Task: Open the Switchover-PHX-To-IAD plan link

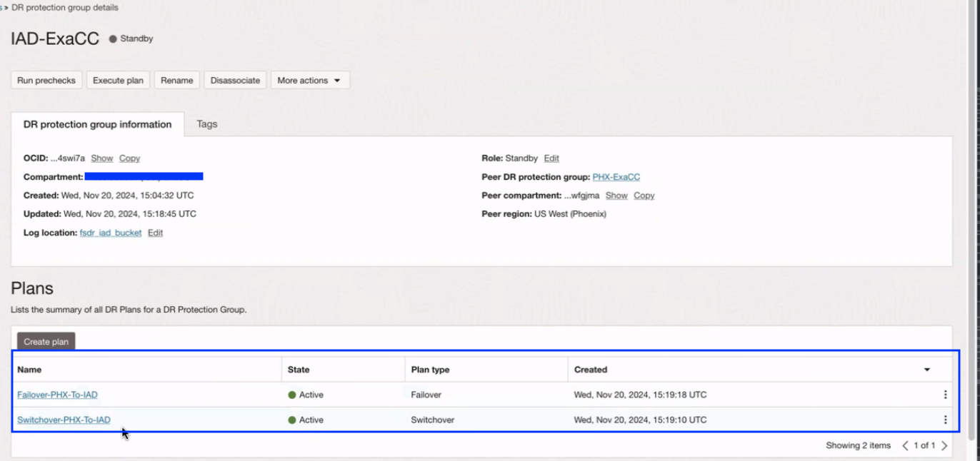Action: click(x=64, y=420)
